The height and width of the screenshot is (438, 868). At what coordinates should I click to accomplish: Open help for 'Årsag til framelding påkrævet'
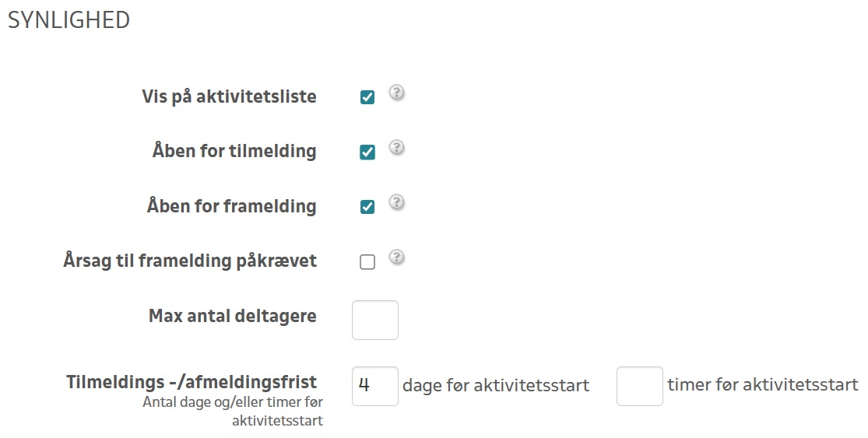click(x=396, y=257)
